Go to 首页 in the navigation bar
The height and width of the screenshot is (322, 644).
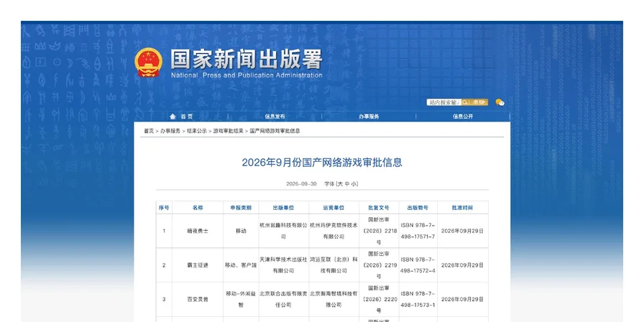tap(186, 116)
